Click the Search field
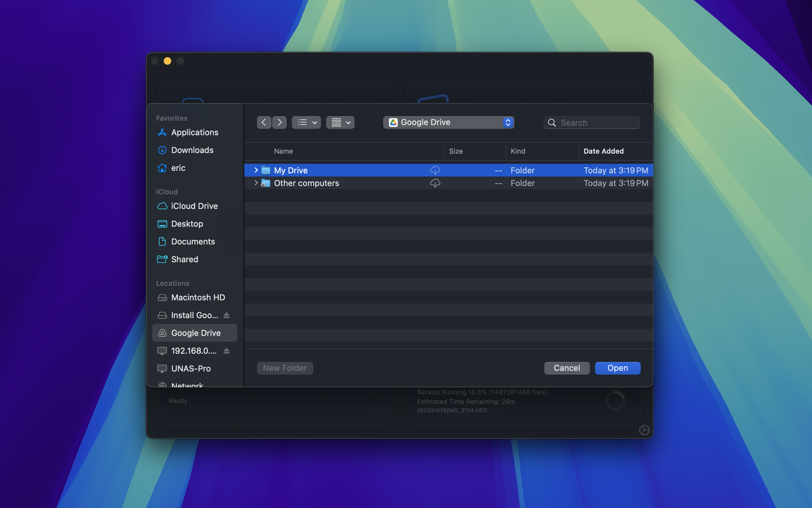The image size is (812, 508). [x=592, y=123]
